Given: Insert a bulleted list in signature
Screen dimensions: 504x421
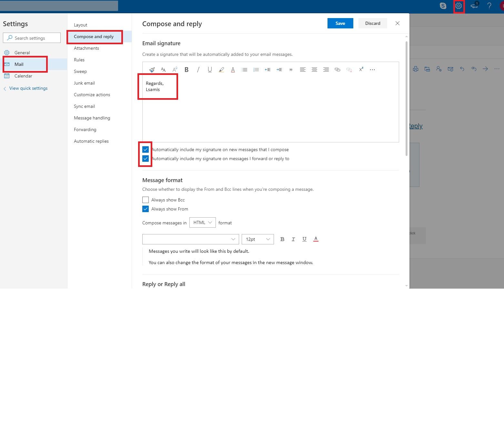Looking at the screenshot, I should [x=245, y=69].
